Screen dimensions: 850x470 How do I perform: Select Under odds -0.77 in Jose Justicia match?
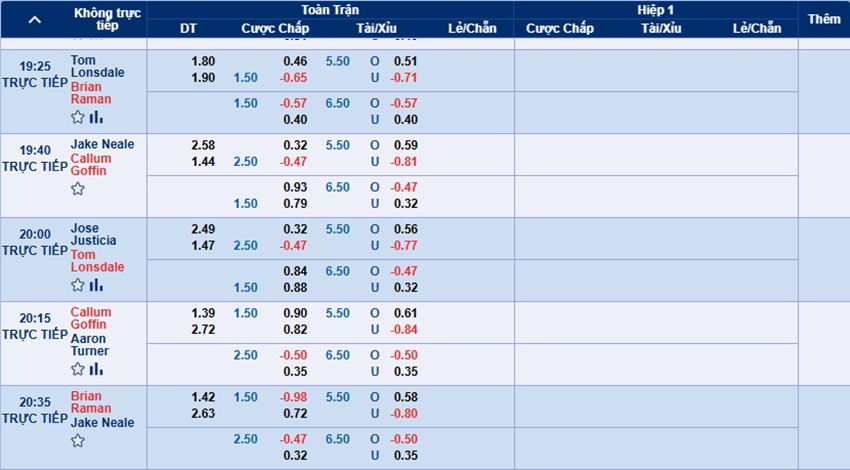click(404, 246)
